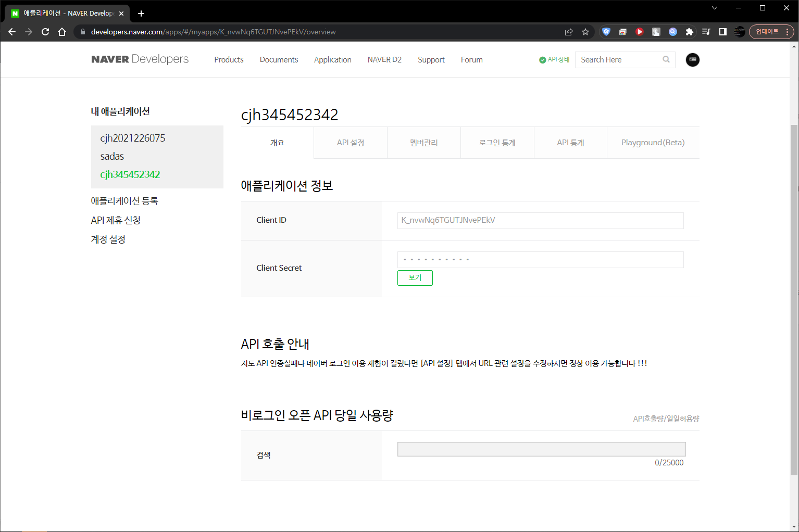This screenshot has width=799, height=532.
Task: Click the 보기 button to reveal Client Secret
Action: (x=415, y=277)
